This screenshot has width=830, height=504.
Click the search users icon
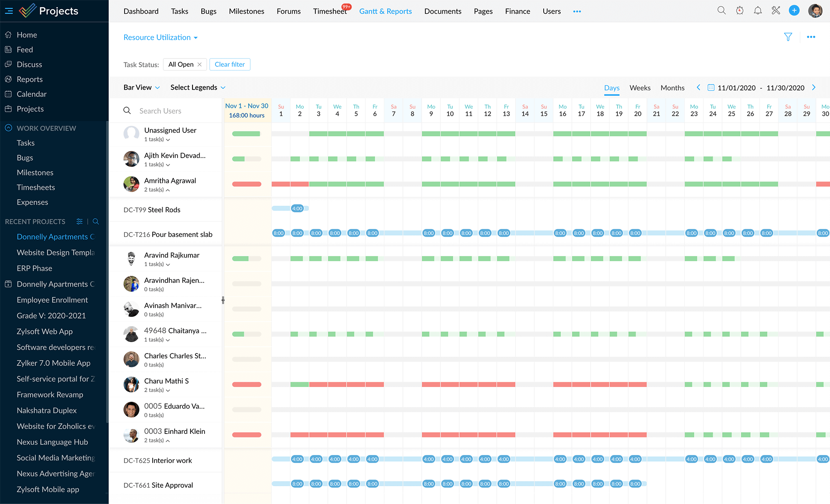pos(127,110)
